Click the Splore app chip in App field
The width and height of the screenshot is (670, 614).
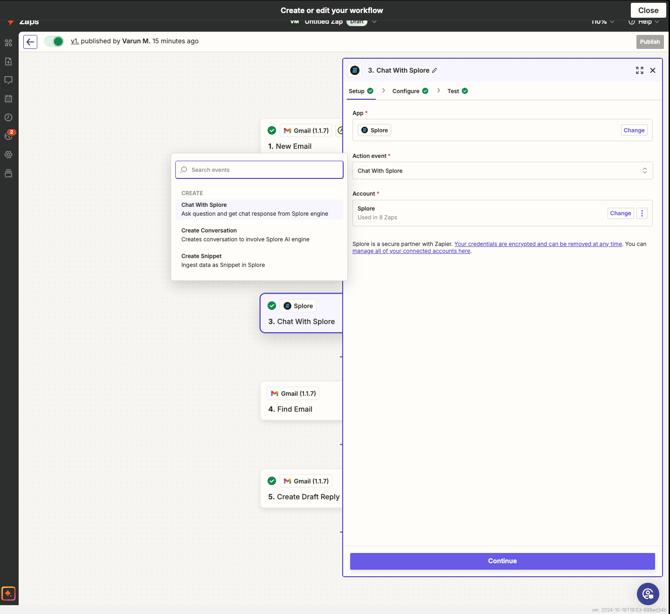click(374, 130)
